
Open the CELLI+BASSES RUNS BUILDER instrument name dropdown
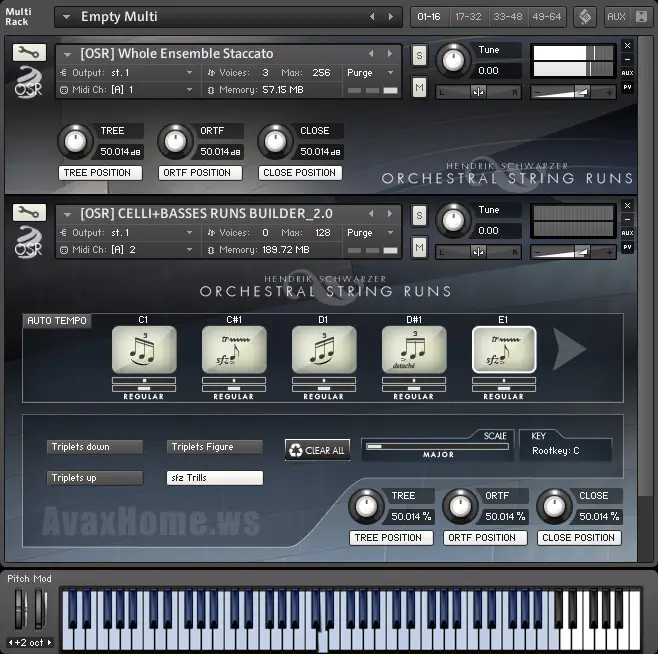[x=67, y=215]
